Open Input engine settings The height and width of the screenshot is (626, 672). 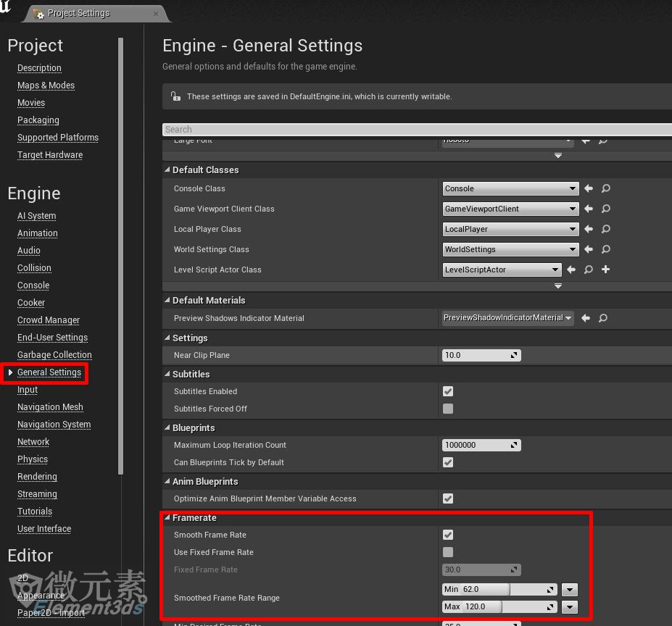point(28,390)
